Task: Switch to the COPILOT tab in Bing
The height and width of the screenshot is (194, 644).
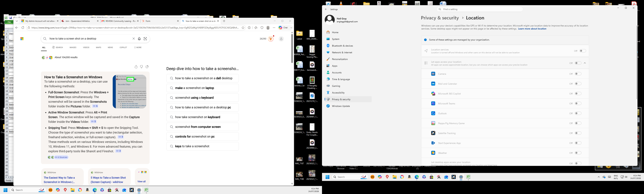Action: [x=123, y=47]
